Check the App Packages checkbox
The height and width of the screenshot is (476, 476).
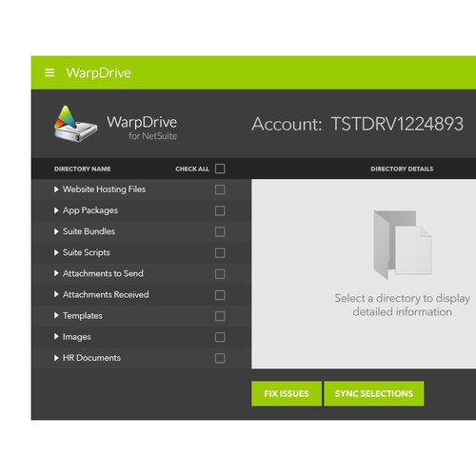pos(220,210)
